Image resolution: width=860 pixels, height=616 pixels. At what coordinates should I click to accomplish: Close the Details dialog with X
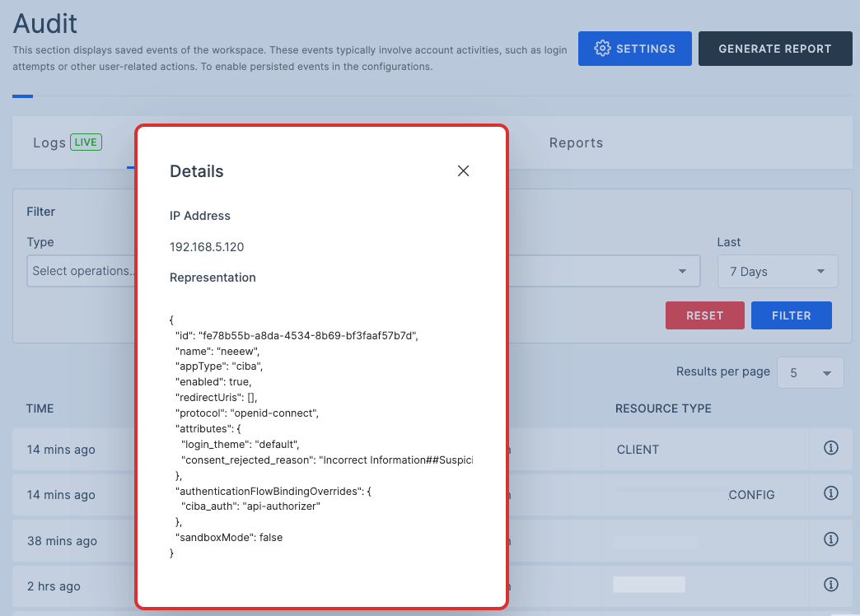[463, 171]
